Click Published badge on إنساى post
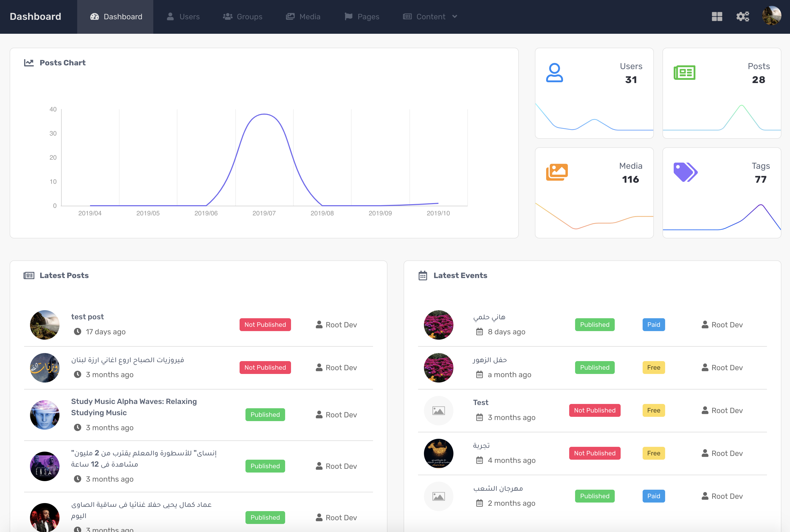The image size is (790, 532). 265,466
